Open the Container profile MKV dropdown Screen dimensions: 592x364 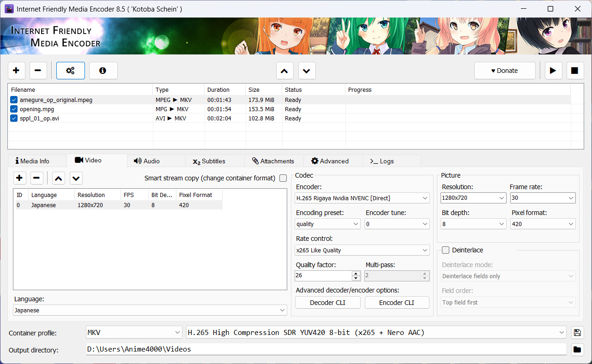[134, 332]
